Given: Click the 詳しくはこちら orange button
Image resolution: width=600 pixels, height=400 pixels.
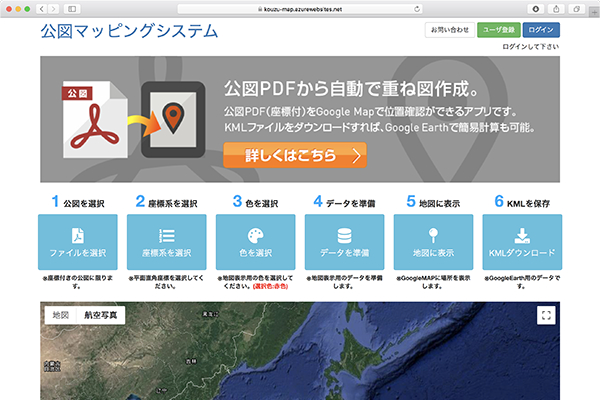Looking at the screenshot, I should [295, 155].
